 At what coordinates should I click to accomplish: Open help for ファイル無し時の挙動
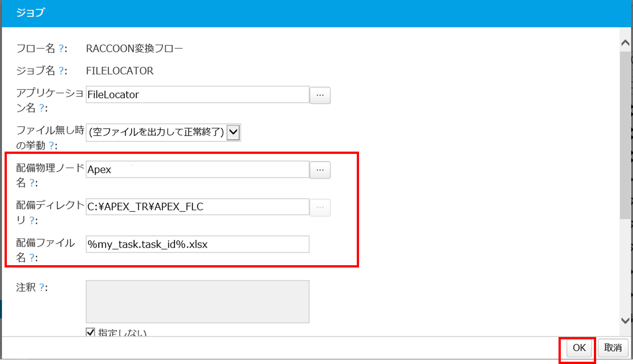click(51, 146)
